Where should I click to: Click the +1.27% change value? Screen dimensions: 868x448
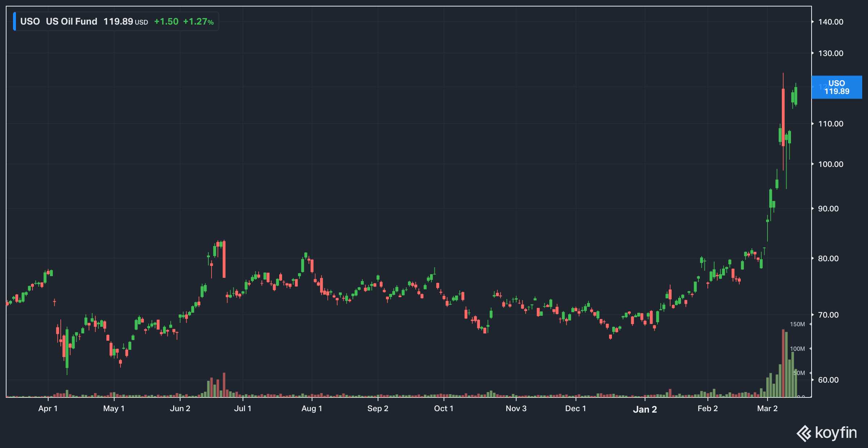pyautogui.click(x=198, y=21)
